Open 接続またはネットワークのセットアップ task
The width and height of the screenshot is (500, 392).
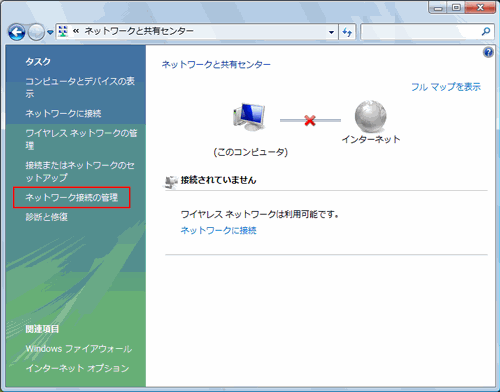[x=80, y=171]
